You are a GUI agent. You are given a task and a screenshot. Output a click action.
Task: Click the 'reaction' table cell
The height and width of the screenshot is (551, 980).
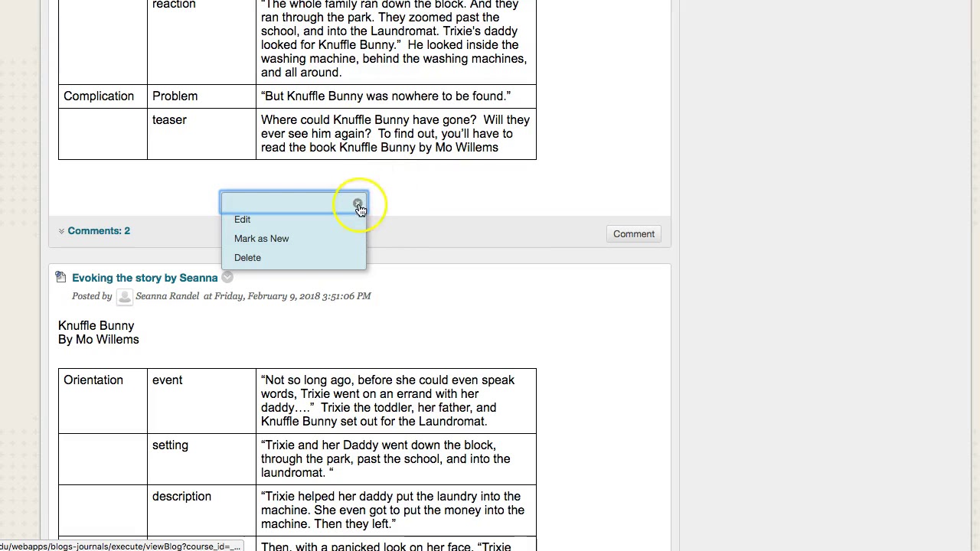pos(201,42)
